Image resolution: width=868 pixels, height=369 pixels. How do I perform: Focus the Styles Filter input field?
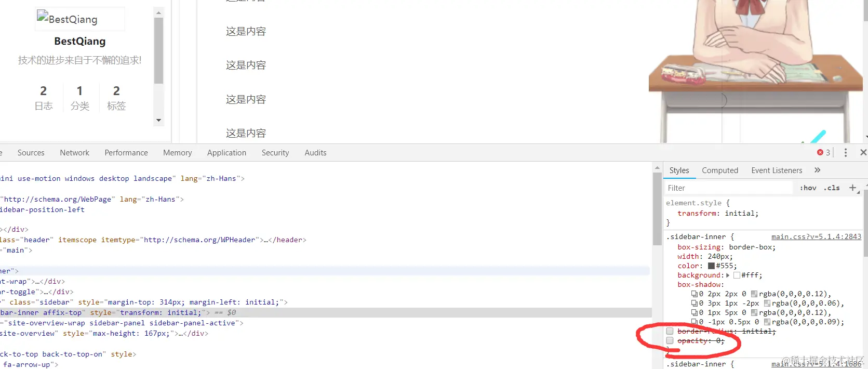[x=729, y=188]
